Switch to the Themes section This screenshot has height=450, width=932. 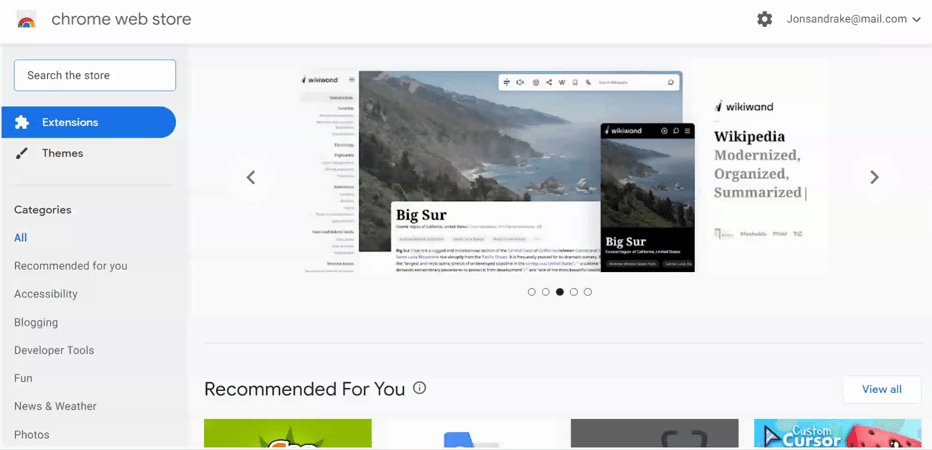coord(62,153)
